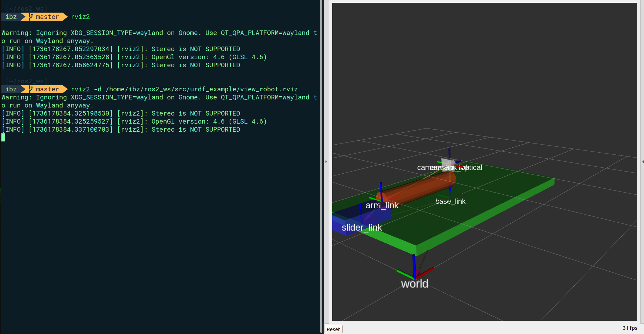Click the Reset button in RViz
Screen dimensions: 644x334
coord(333,329)
